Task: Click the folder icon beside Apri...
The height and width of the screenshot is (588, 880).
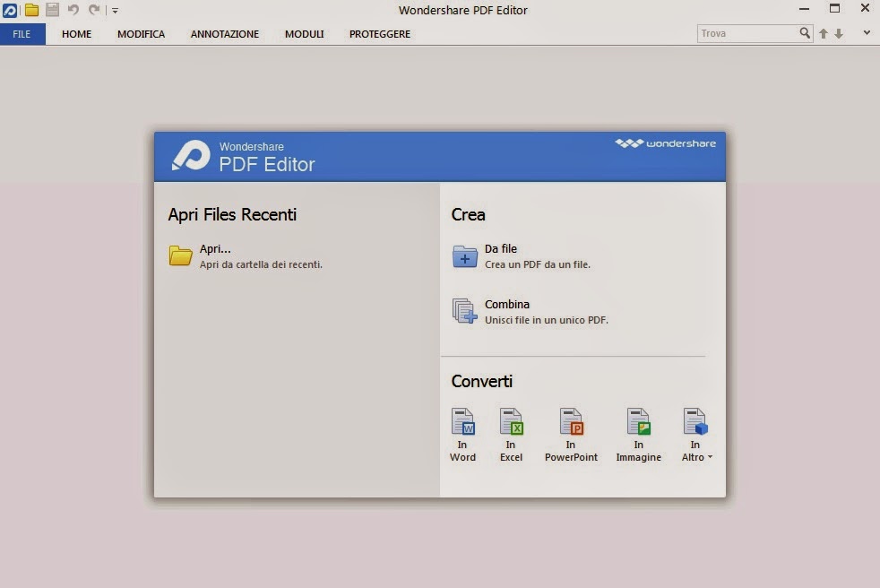Action: [x=180, y=255]
